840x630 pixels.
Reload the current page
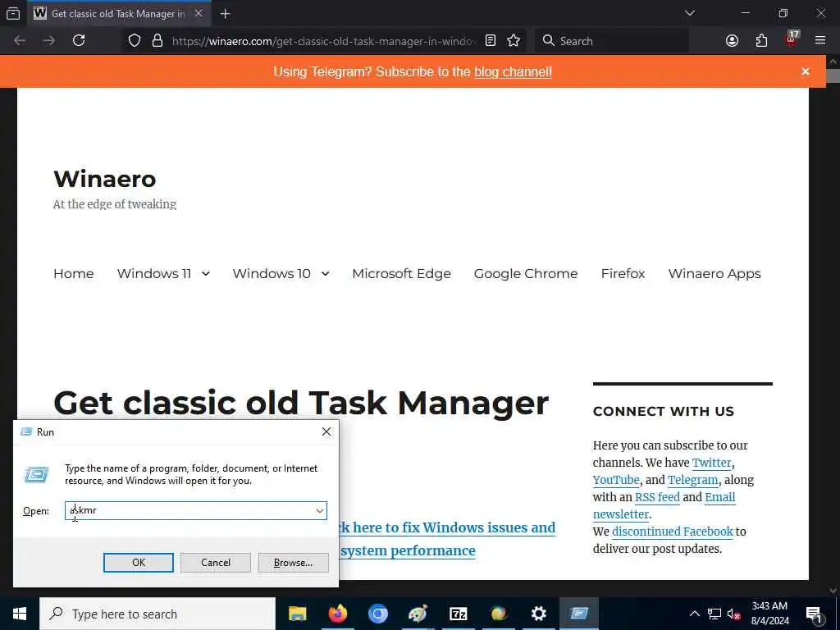(x=79, y=41)
